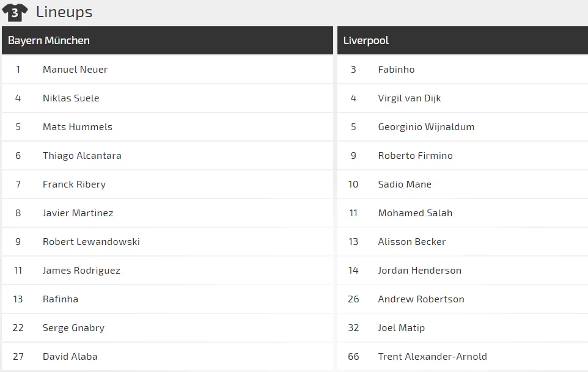Open David Alaba's player page
Viewport: 588px width, 372px height.
pos(70,357)
